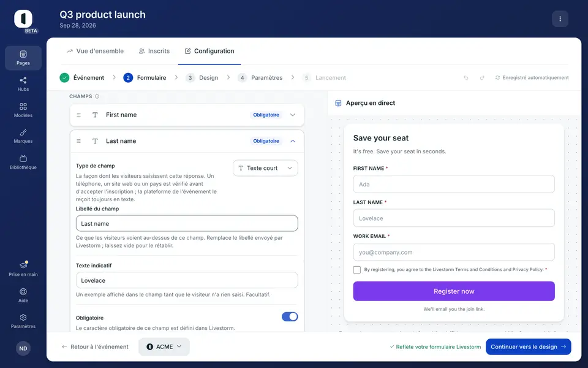The height and width of the screenshot is (368, 588).
Task: Open the Aide help icon
Action: tap(23, 295)
